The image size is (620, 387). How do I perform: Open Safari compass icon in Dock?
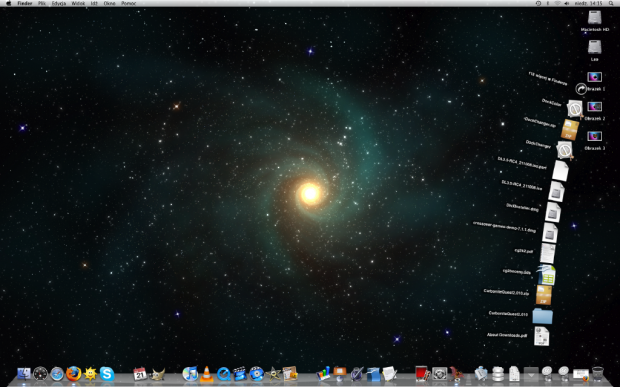coord(57,374)
